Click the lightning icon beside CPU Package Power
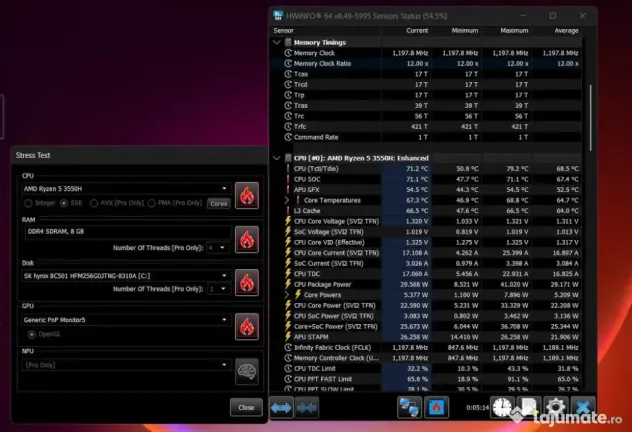 pos(288,284)
